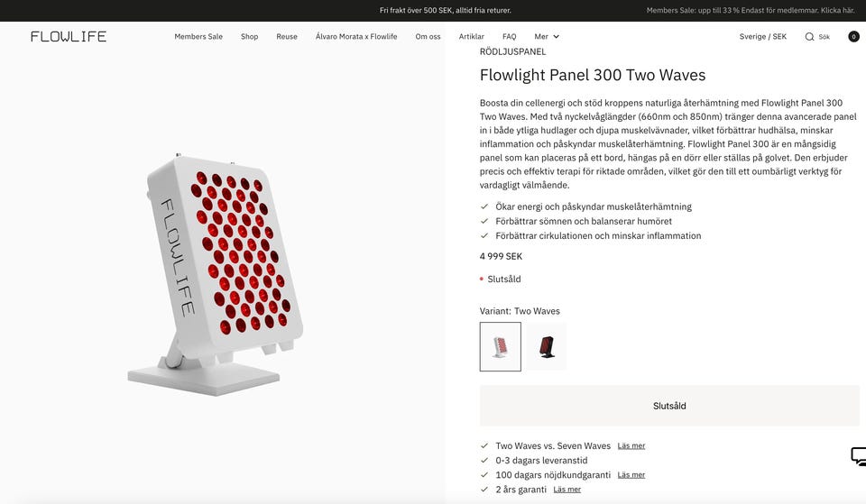Open search with the magnifier icon
866x504 pixels.
coord(809,37)
